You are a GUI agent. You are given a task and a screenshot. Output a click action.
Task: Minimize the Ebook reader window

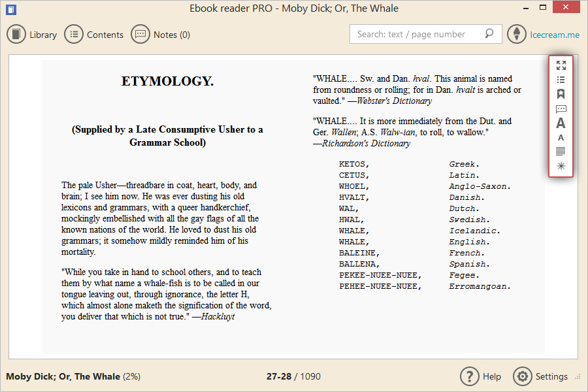526,7
